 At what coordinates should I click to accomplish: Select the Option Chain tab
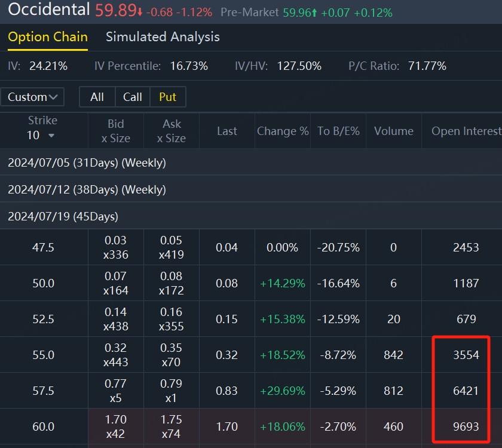[x=48, y=37]
